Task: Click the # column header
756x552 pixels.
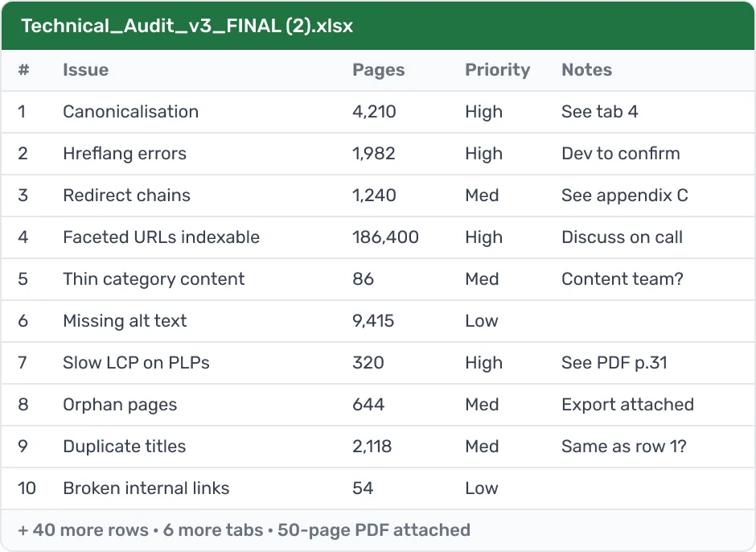Action: coord(23,70)
